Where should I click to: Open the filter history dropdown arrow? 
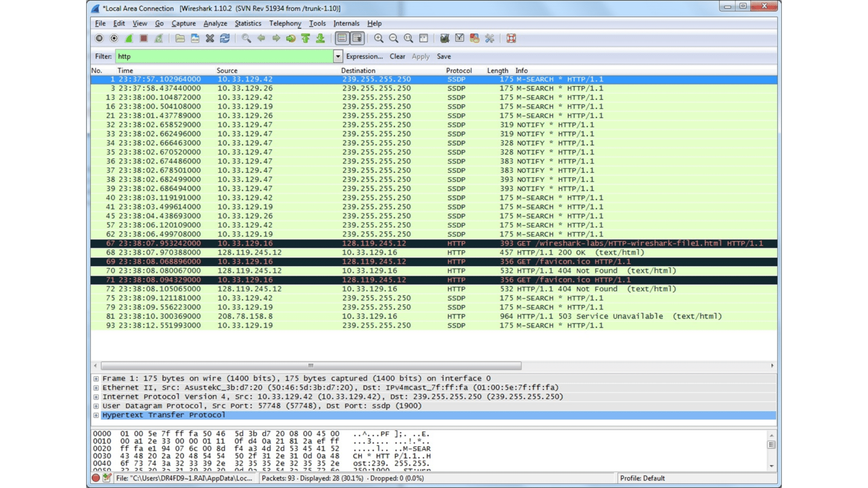tap(338, 56)
